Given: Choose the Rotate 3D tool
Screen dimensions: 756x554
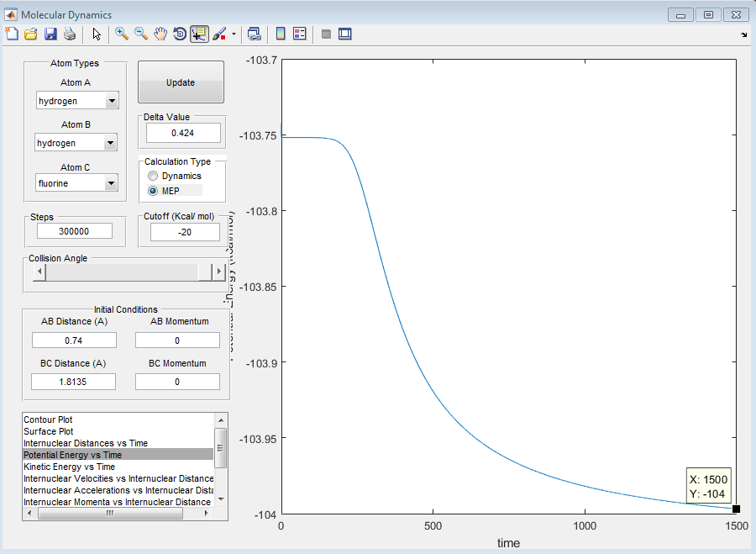Looking at the screenshot, I should 180,34.
